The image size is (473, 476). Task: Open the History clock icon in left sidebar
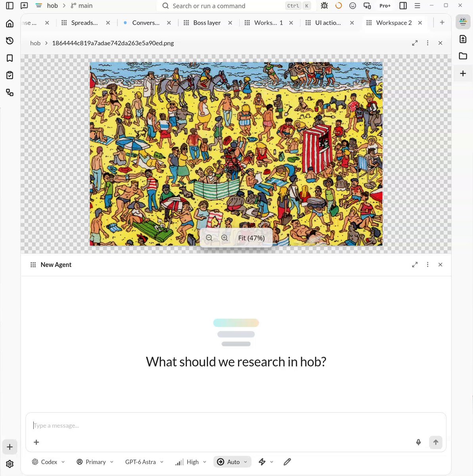(10, 40)
